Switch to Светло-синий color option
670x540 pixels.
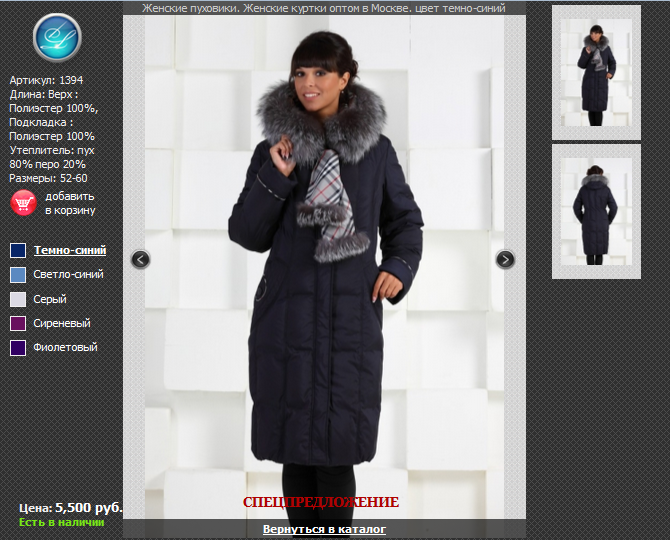[68, 274]
